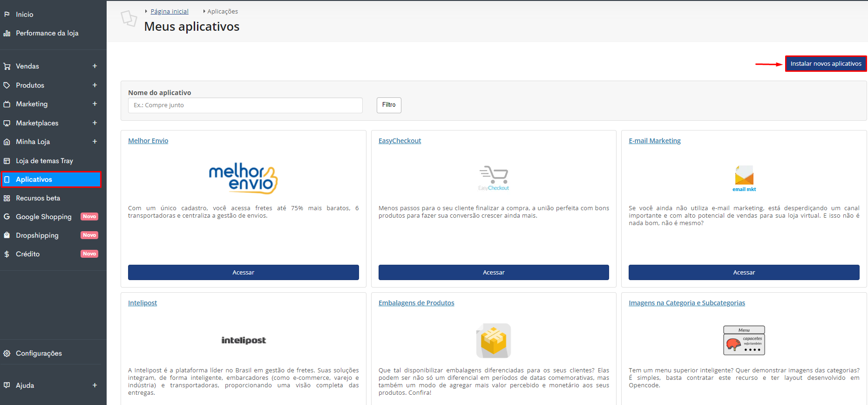Click the Minha Loja house icon
Image resolution: width=868 pixels, height=405 pixels.
tap(7, 142)
